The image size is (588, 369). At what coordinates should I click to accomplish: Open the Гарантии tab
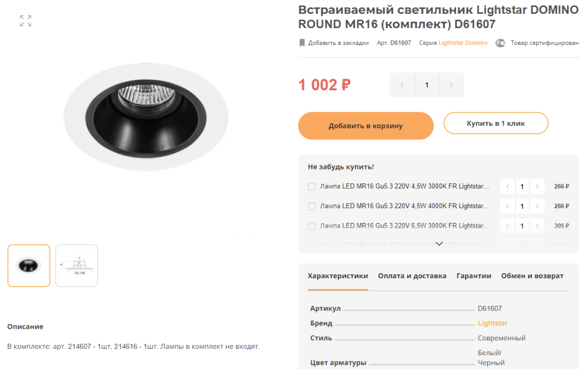[474, 276]
